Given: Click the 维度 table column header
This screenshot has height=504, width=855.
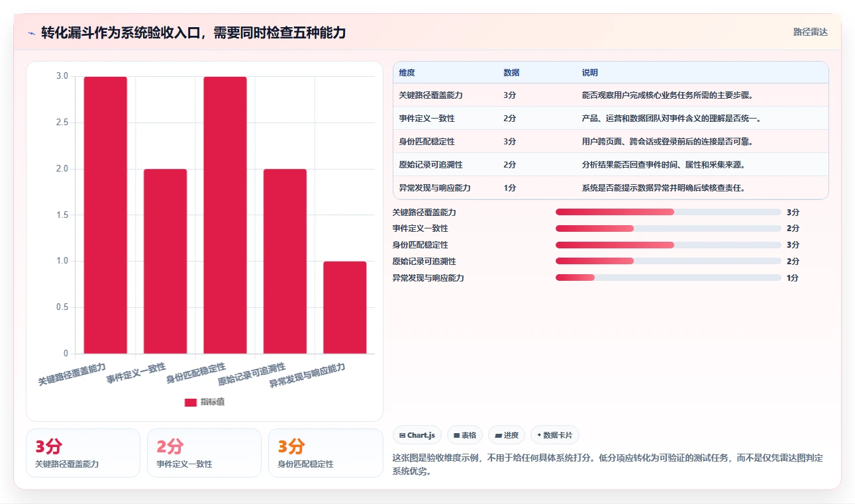Looking at the screenshot, I should 407,73.
